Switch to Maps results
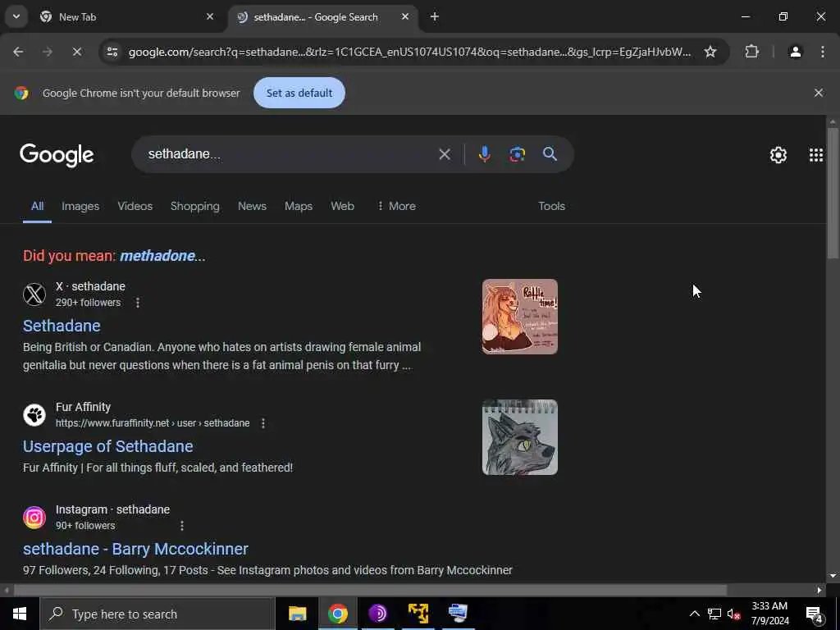Image resolution: width=840 pixels, height=630 pixels. click(x=299, y=206)
